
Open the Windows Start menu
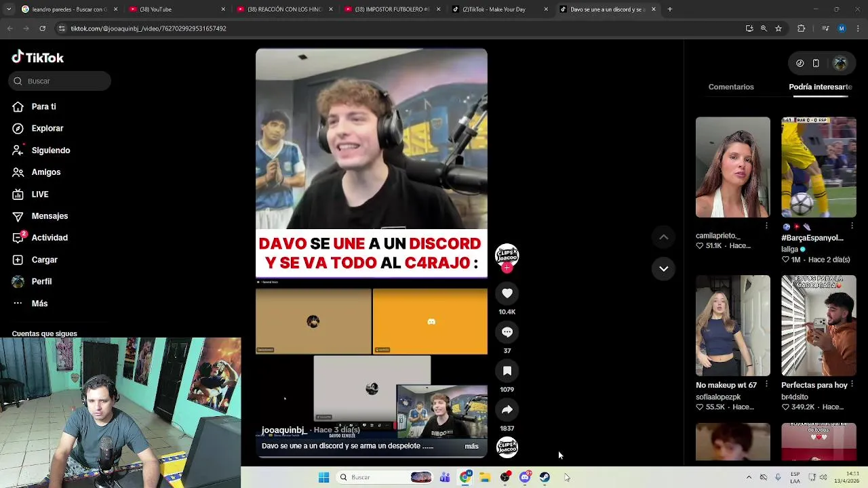click(x=323, y=477)
